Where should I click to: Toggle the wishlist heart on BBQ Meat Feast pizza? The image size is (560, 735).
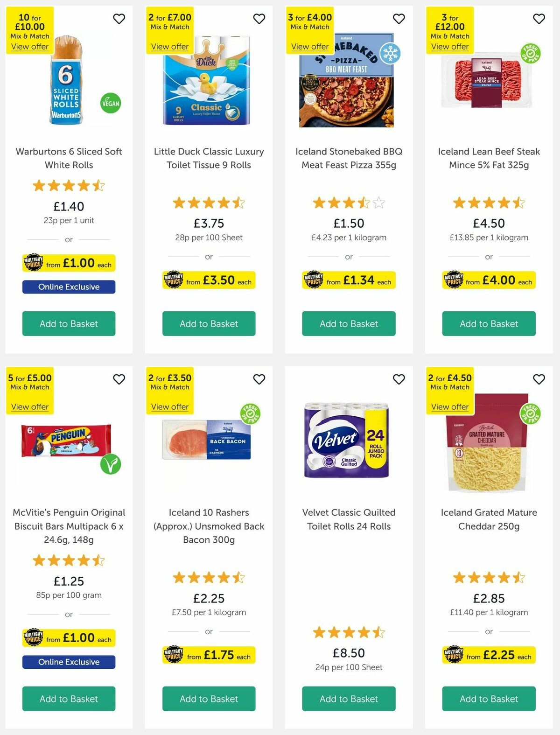[x=399, y=19]
